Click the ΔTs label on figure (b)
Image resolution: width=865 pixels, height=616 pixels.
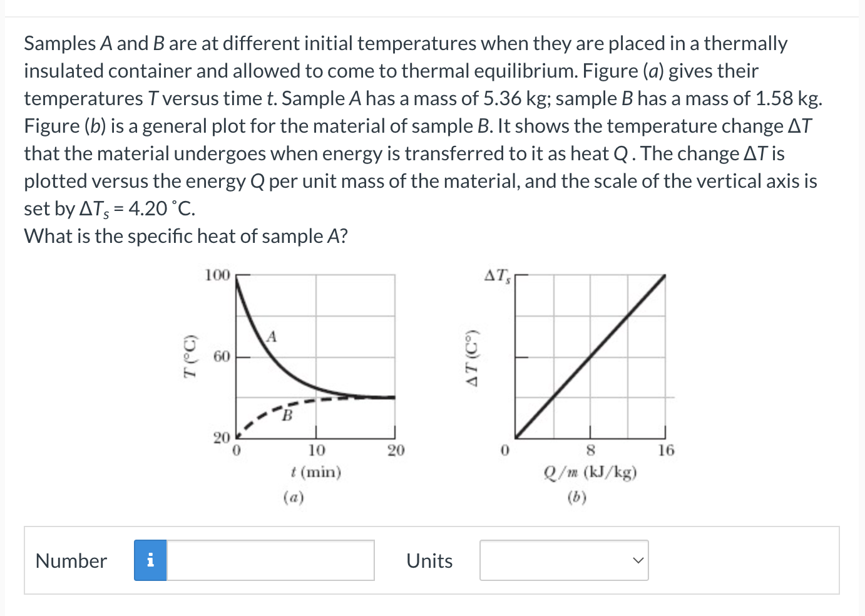pos(498,274)
